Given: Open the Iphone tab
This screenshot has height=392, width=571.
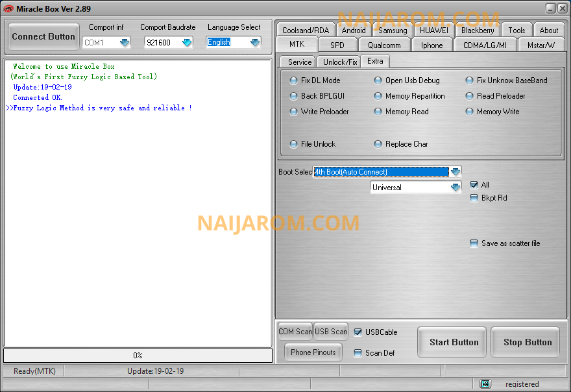Looking at the screenshot, I should pos(432,45).
